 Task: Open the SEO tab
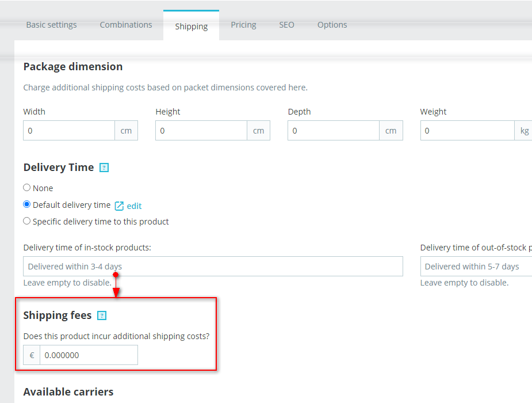(x=286, y=25)
